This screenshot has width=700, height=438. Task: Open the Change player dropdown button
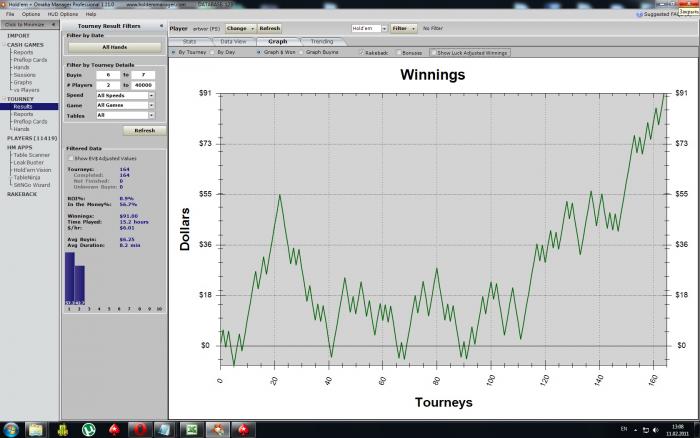[241, 28]
